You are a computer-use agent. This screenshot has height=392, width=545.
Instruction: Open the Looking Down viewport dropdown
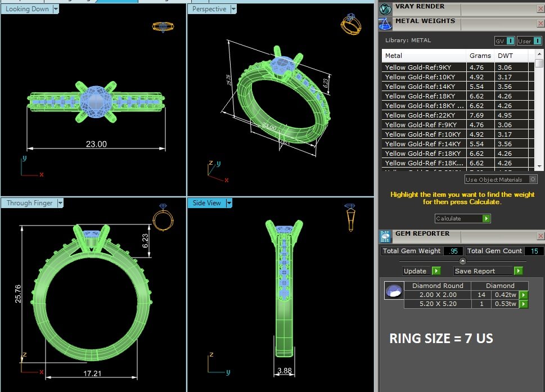(x=56, y=9)
